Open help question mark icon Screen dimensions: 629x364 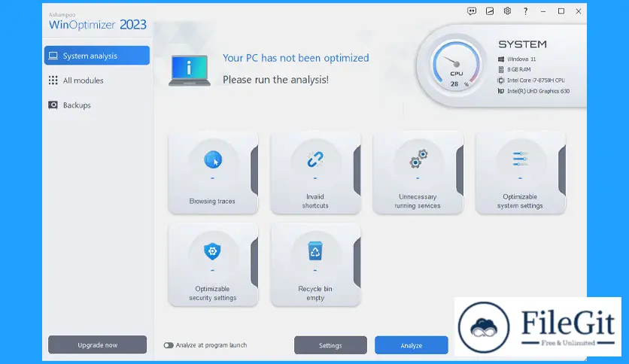coord(525,11)
